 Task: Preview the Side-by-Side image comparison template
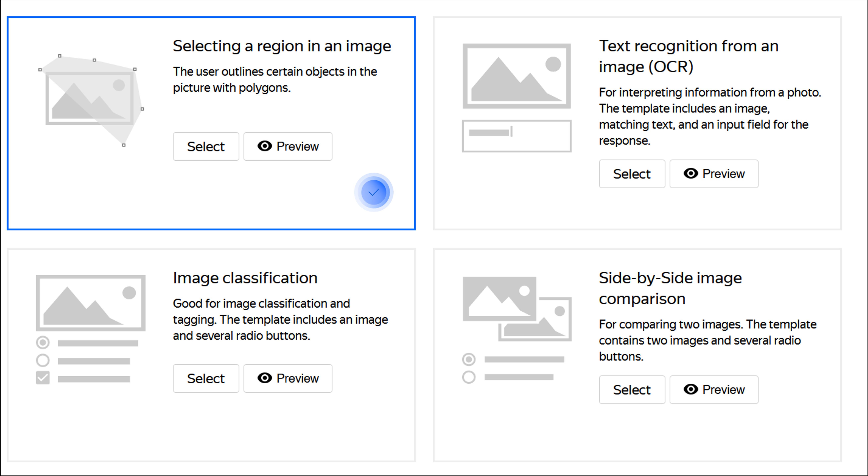pos(714,390)
